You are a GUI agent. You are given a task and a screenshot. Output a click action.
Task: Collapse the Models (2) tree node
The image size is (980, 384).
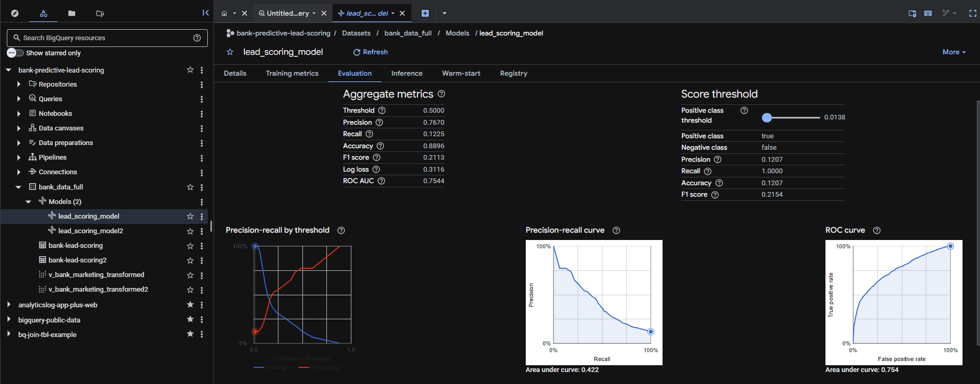point(29,202)
